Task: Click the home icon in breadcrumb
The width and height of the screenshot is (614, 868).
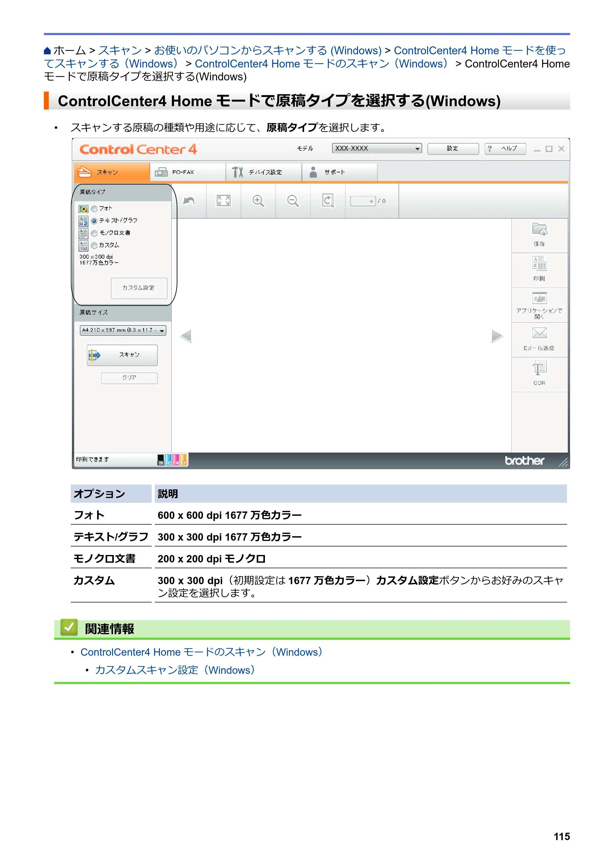Action: click(47, 51)
